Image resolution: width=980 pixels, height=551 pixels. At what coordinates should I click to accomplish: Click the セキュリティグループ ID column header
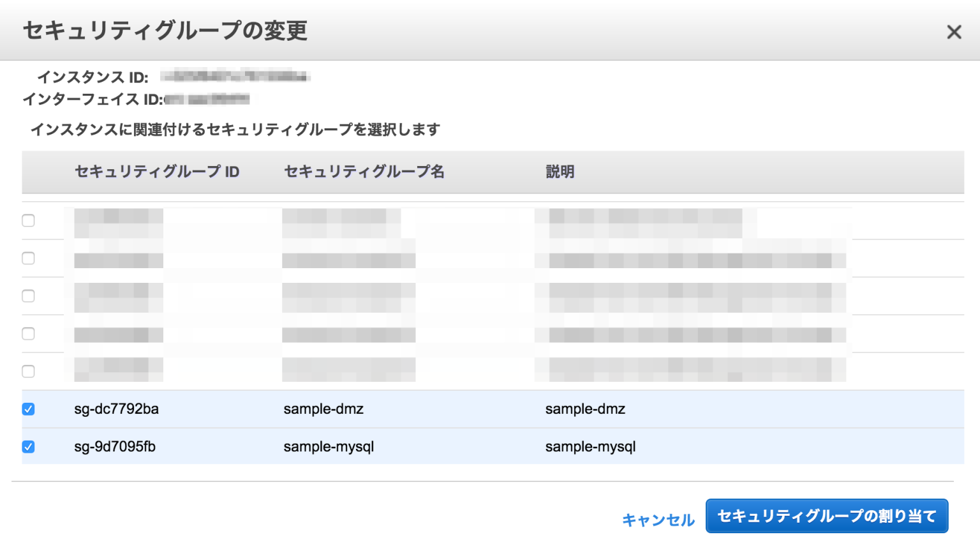pos(156,172)
